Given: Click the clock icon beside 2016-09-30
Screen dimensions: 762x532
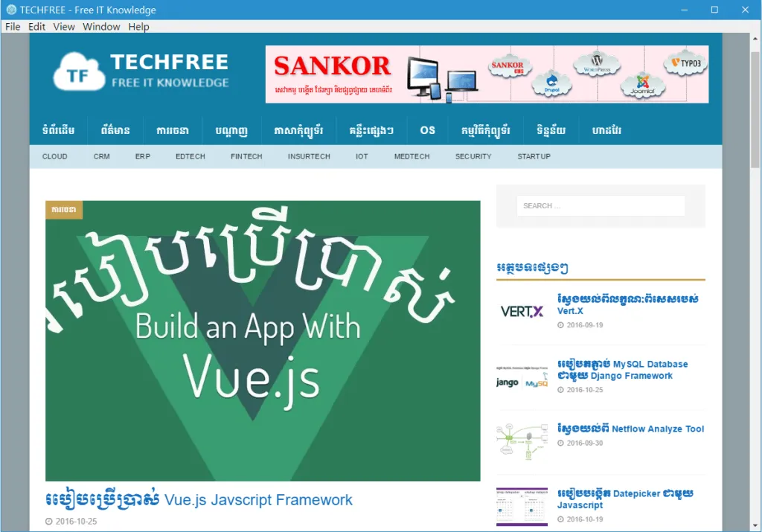Looking at the screenshot, I should [x=560, y=443].
